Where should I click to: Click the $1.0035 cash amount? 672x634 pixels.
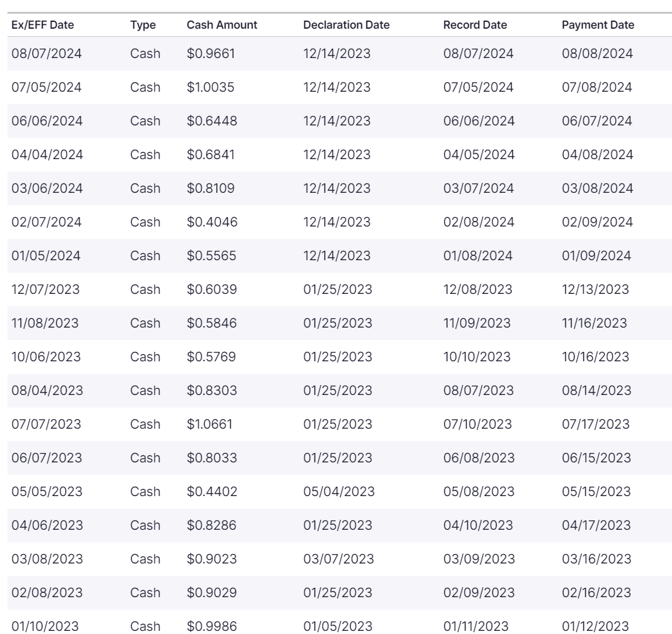pos(210,87)
